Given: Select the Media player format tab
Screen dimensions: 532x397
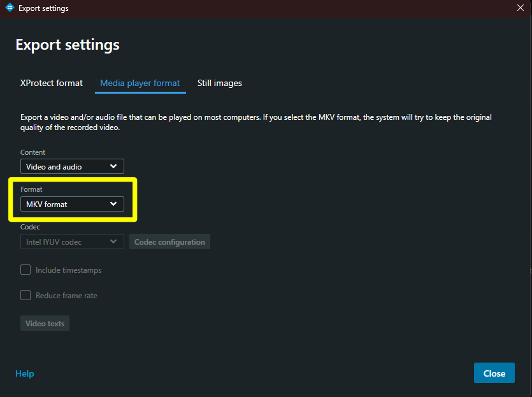Looking at the screenshot, I should [x=140, y=83].
